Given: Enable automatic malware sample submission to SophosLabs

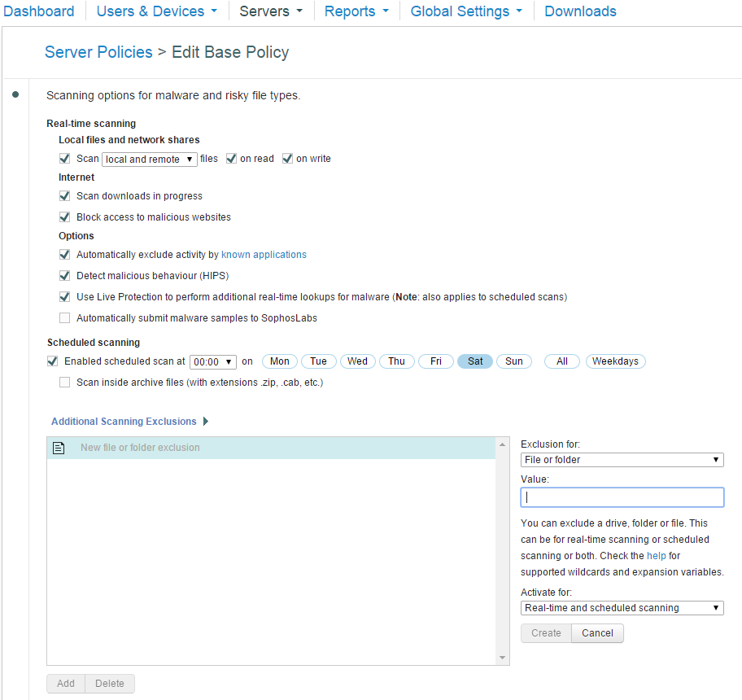Looking at the screenshot, I should tap(65, 318).
